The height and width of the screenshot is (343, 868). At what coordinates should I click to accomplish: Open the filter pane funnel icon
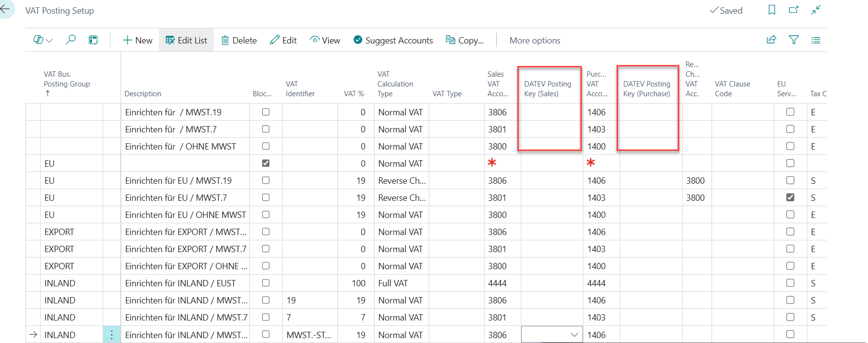click(794, 40)
